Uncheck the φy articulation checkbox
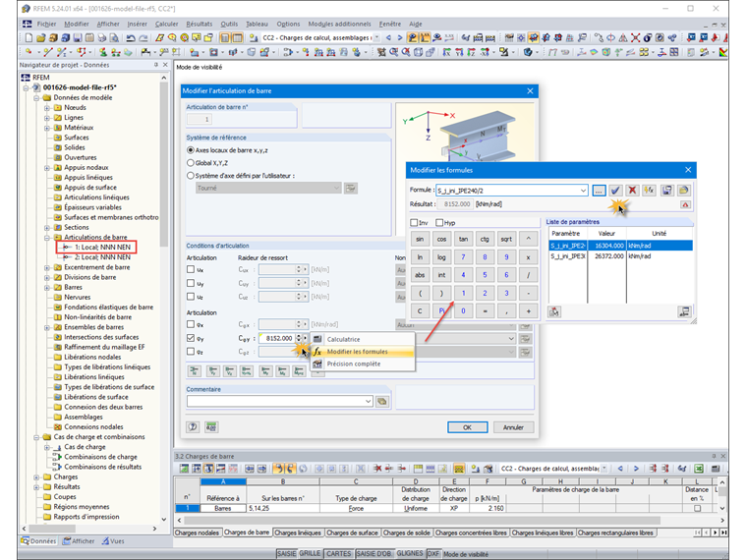 (x=191, y=338)
